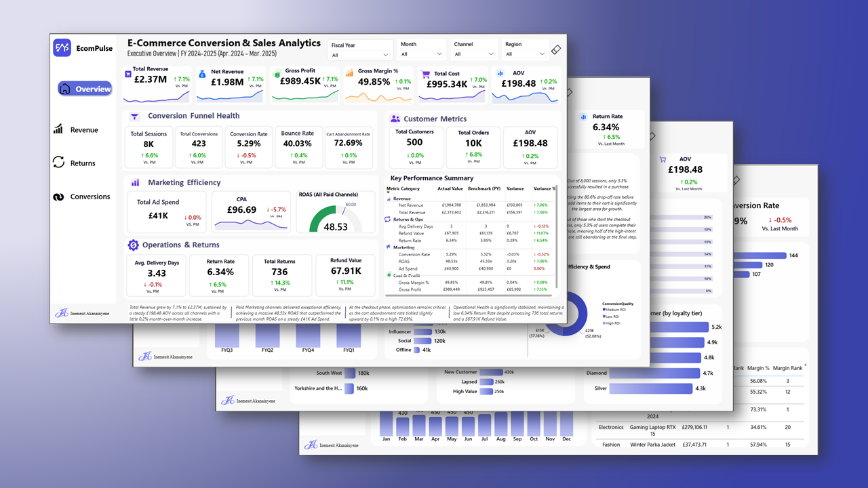Click the Revenue category icon in the summary table
Image resolution: width=868 pixels, height=488 pixels.
point(388,199)
